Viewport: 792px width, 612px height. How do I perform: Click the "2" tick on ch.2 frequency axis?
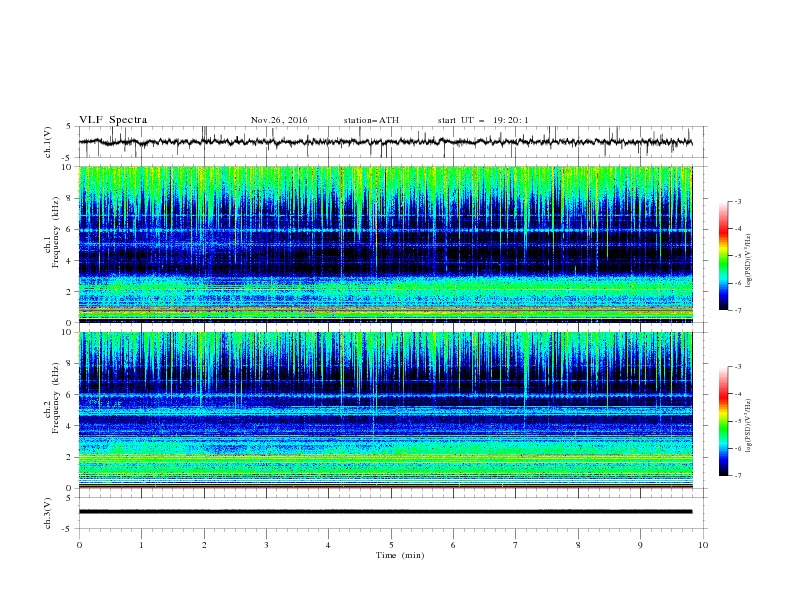coord(71,457)
